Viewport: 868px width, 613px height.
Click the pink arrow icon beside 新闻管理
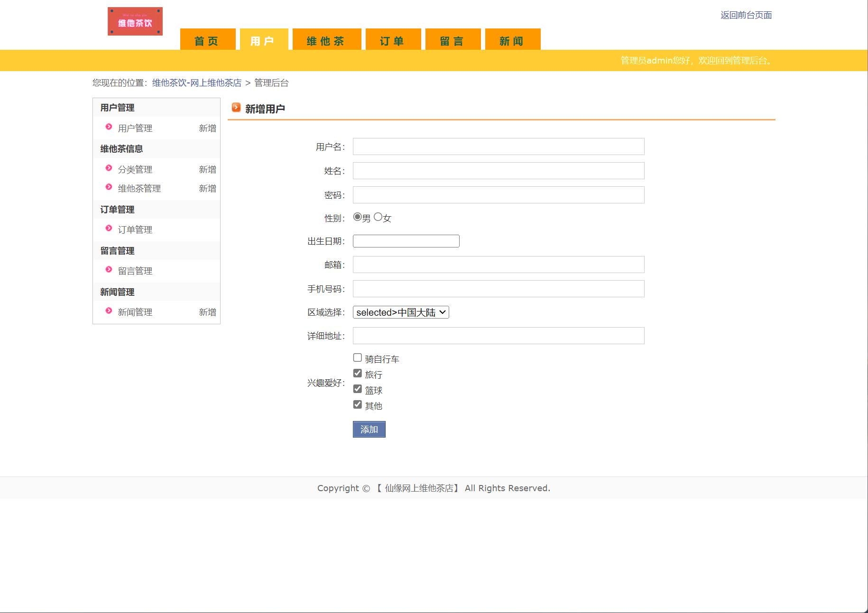pos(109,312)
